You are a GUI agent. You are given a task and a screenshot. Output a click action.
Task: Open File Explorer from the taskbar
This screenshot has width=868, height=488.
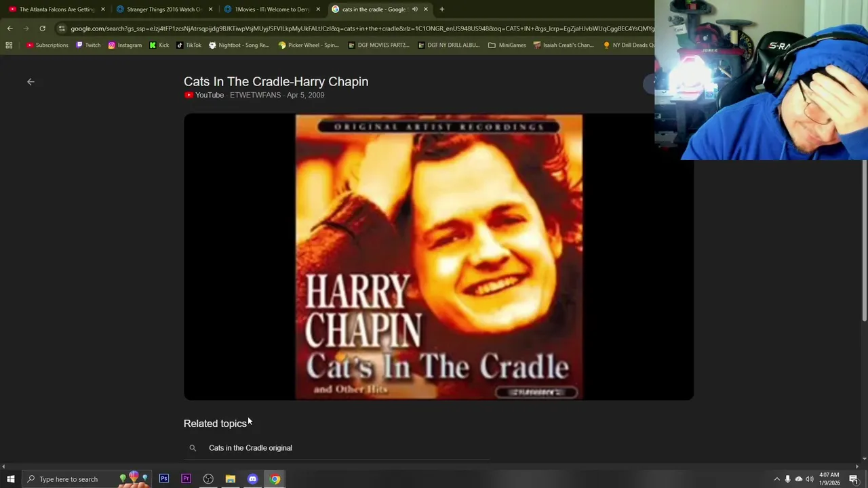click(231, 479)
